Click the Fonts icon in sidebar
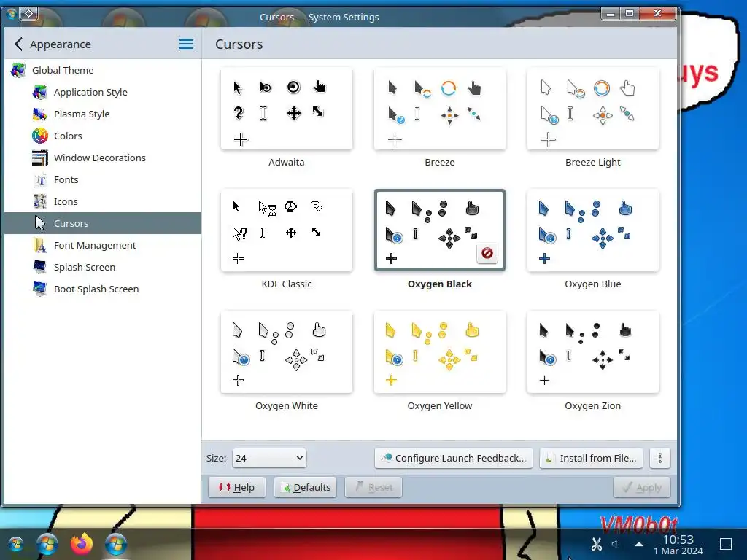Viewport: 747px width, 560px height. tap(40, 180)
